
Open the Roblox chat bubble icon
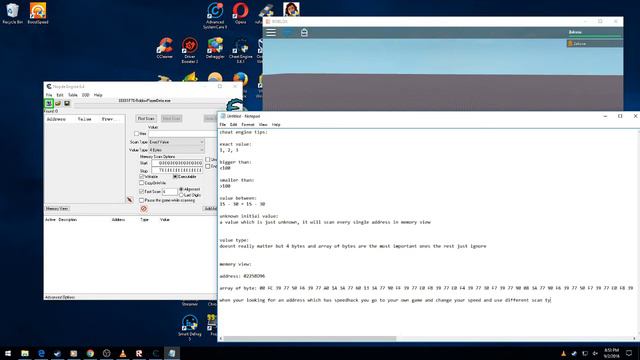pyautogui.click(x=288, y=33)
